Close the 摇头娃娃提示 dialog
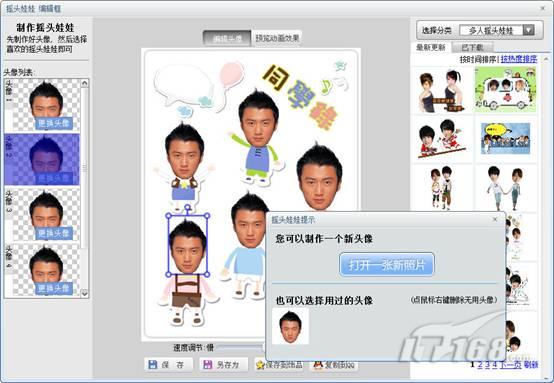The height and width of the screenshot is (383, 554). pos(495,219)
